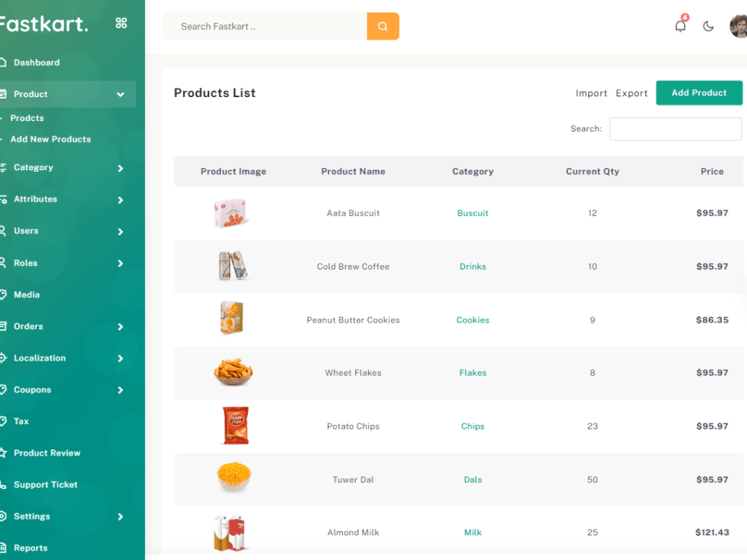Open the Cookies category link

tap(473, 320)
